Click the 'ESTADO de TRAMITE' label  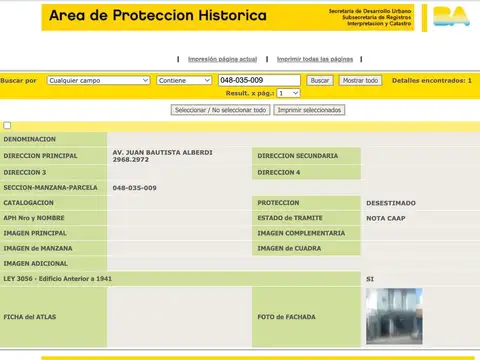[x=290, y=218]
